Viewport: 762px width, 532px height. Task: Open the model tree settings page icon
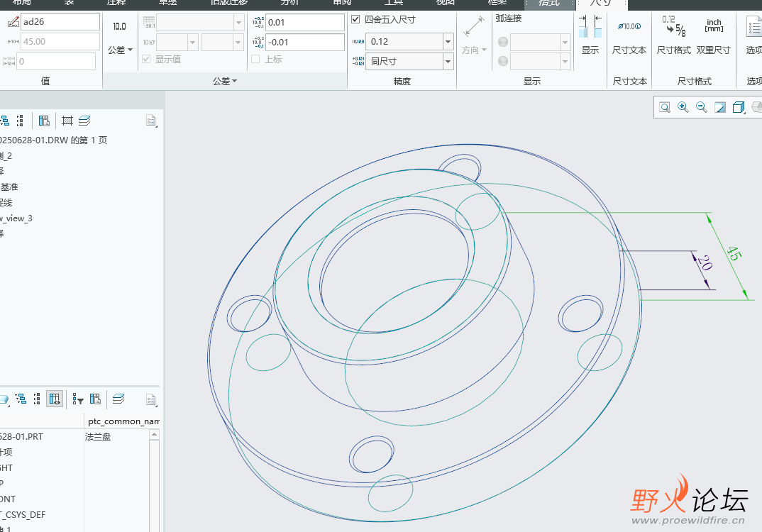(151, 400)
